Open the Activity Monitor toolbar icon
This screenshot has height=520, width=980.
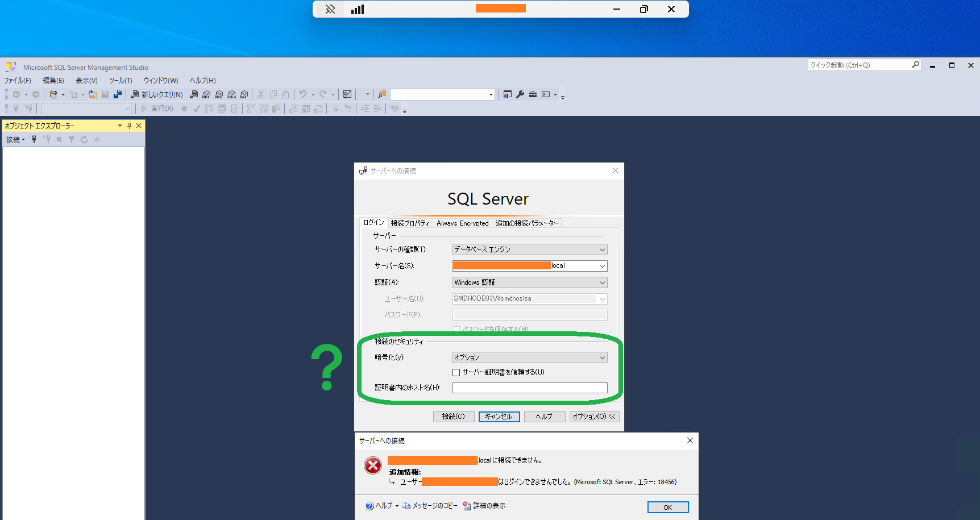pos(347,94)
